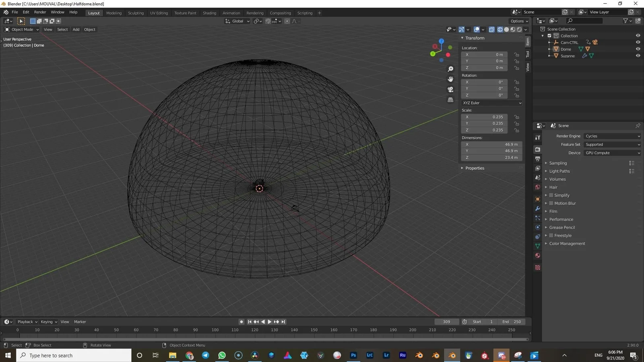This screenshot has width=644, height=362.
Task: Expand the Light Paths section
Action: (x=559, y=171)
